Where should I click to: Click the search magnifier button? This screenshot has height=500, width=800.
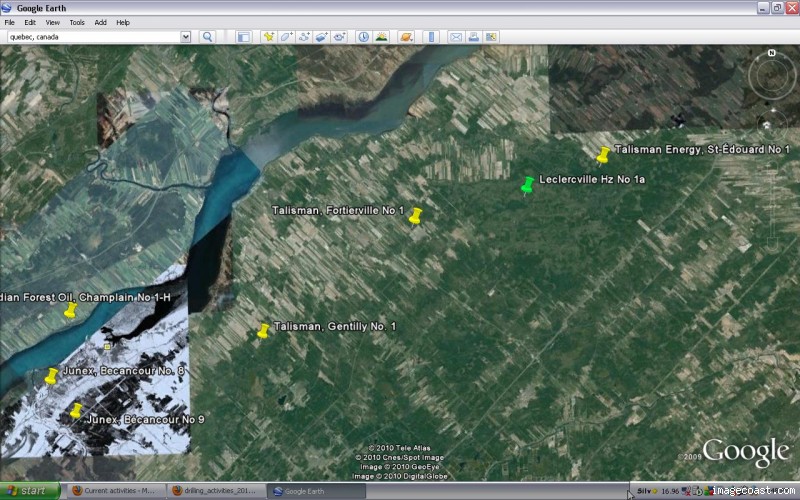pos(207,37)
